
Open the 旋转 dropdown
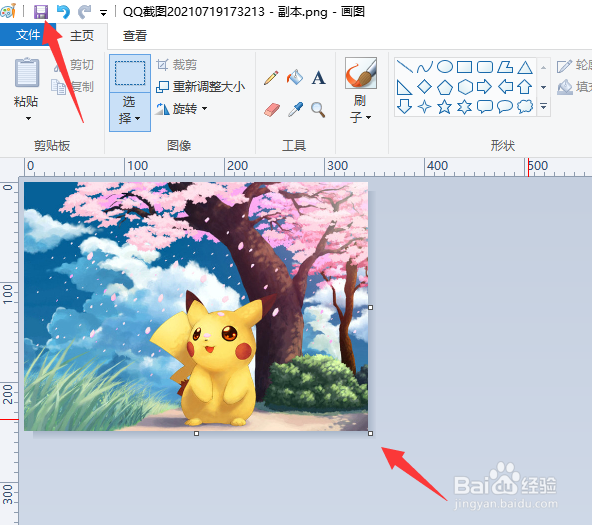(182, 109)
